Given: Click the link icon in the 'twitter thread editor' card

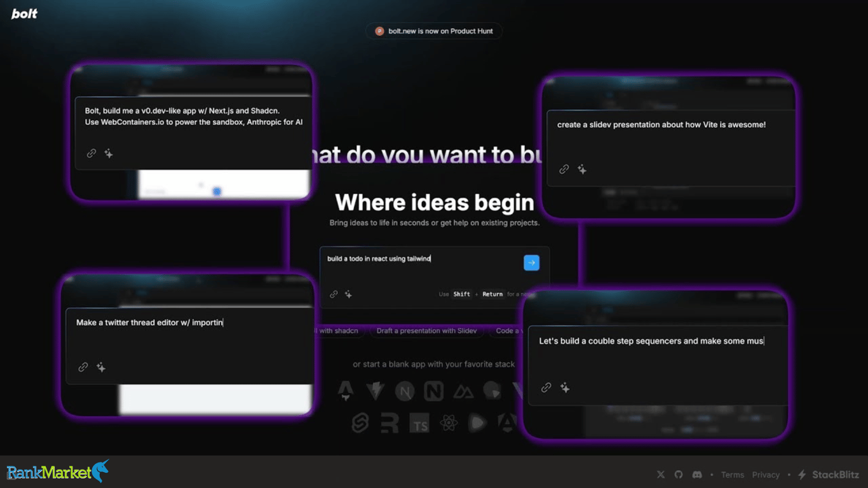Looking at the screenshot, I should click(83, 367).
